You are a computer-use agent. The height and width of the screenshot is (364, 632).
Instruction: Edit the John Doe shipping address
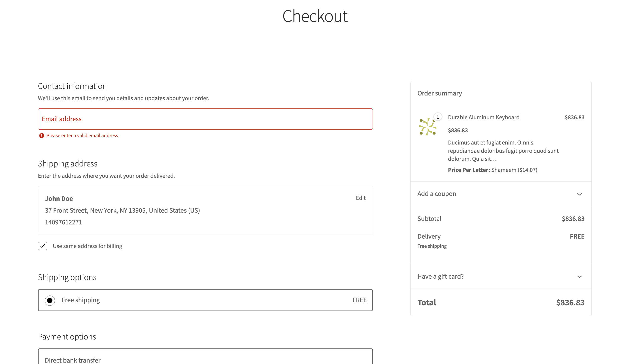(x=361, y=198)
